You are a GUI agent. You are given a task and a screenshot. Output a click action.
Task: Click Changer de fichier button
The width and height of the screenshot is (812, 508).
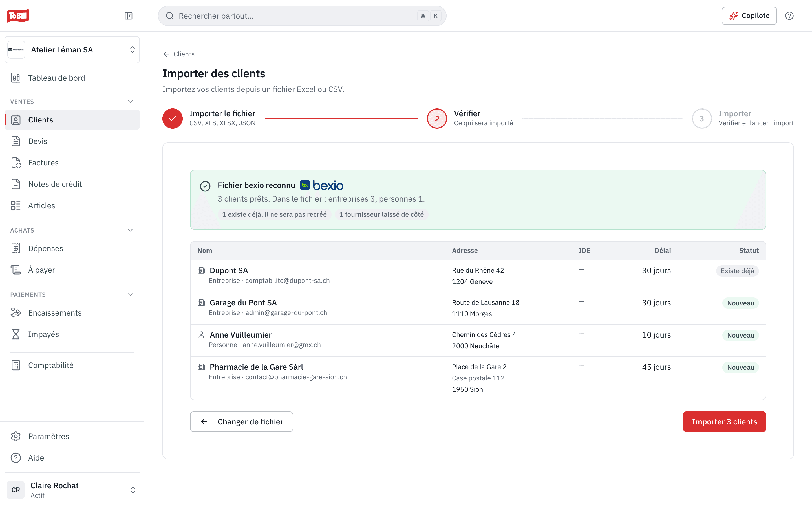242,422
